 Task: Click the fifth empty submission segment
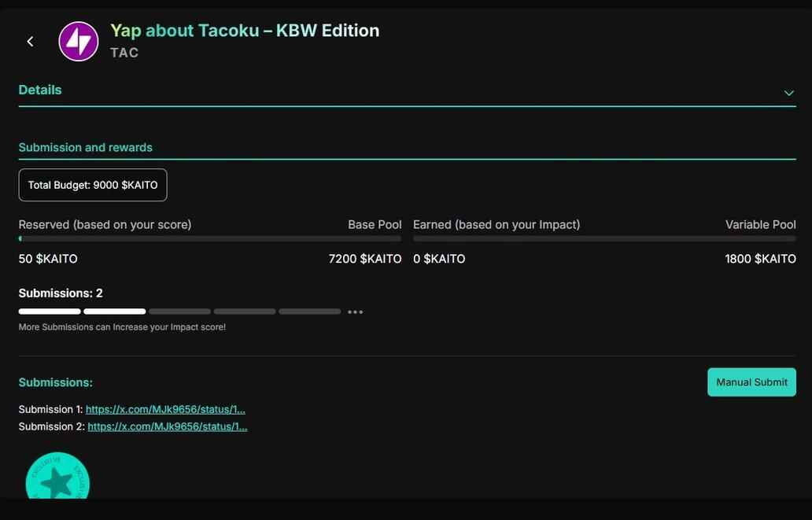(x=310, y=312)
